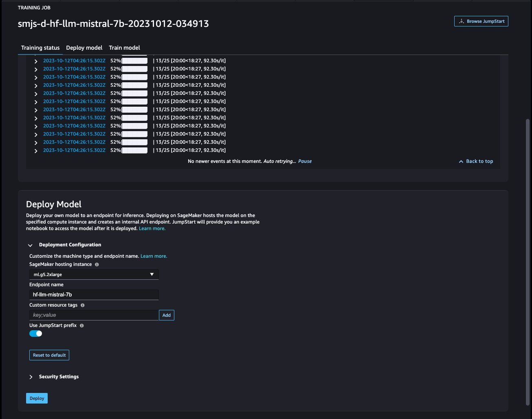Click the info icon beside SageMaker hosting instance
Viewport: 532px width, 419px height.
97,265
